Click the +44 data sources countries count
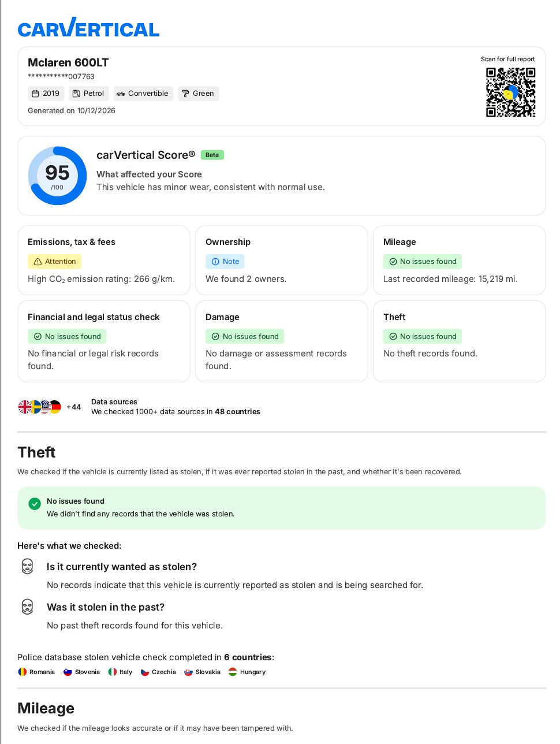The width and height of the screenshot is (560, 744). (73, 407)
